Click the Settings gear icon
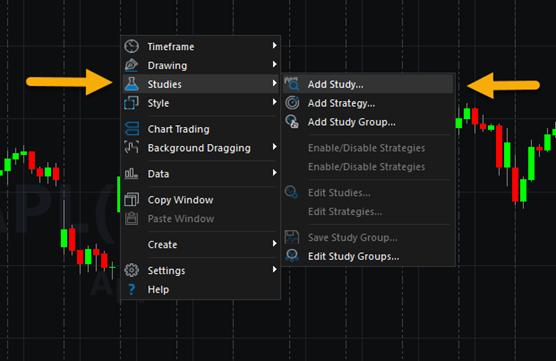The image size is (556, 361). coord(132,270)
